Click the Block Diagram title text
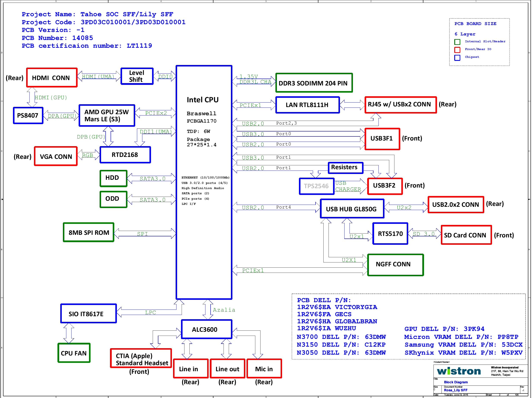532x398 pixels. (456, 382)
